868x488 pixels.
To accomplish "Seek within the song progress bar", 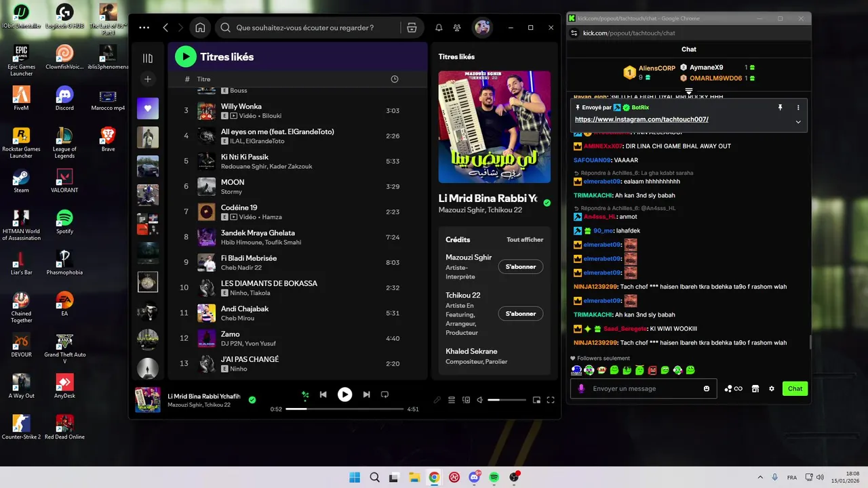I will [x=344, y=409].
